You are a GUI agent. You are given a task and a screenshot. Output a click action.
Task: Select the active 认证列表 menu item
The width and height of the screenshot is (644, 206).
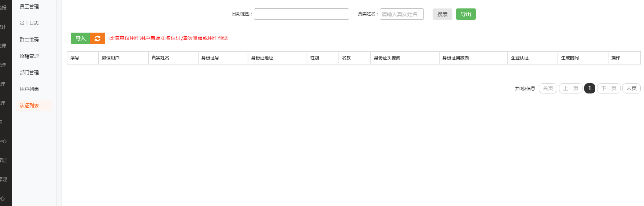click(x=29, y=106)
